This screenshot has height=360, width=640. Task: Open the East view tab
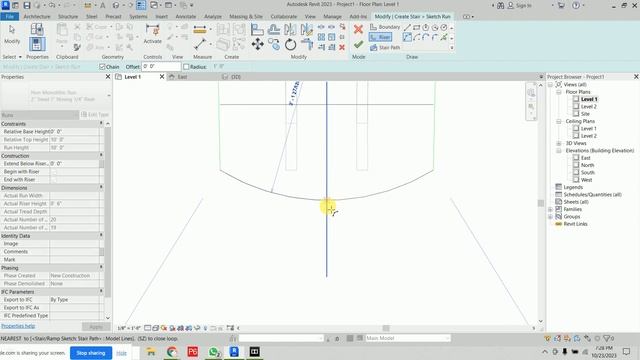click(182, 77)
